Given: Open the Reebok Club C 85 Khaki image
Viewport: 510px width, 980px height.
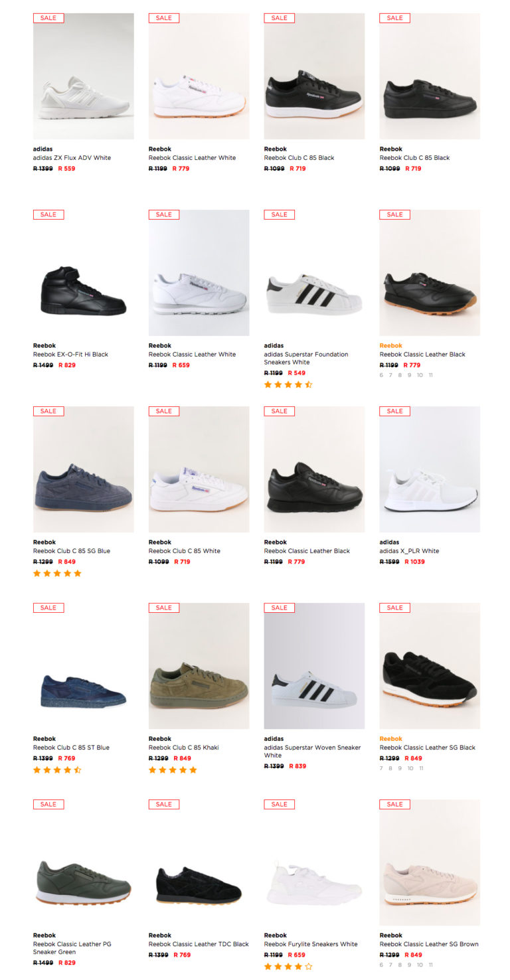Looking at the screenshot, I should click(x=199, y=666).
